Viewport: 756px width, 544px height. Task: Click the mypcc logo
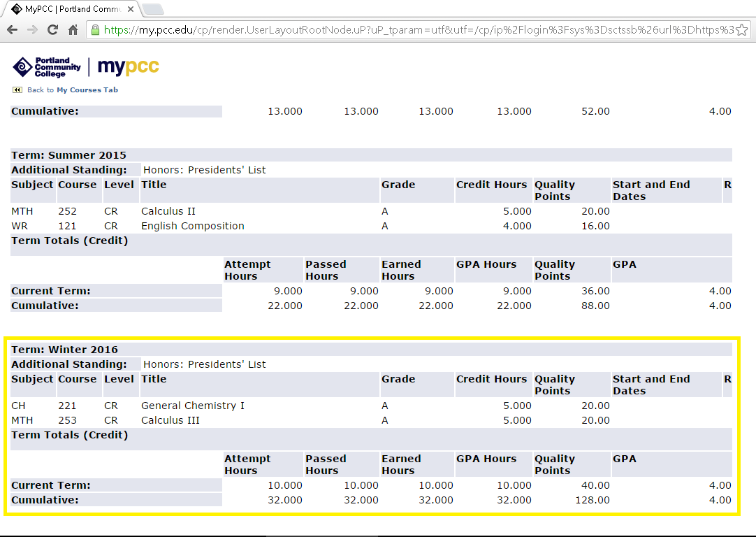pyautogui.click(x=128, y=67)
